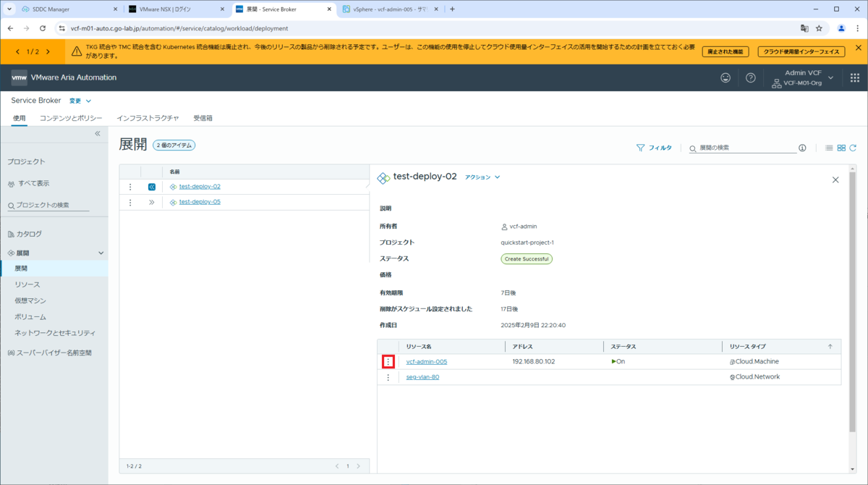Open the browser tab search dropdown

9,9
